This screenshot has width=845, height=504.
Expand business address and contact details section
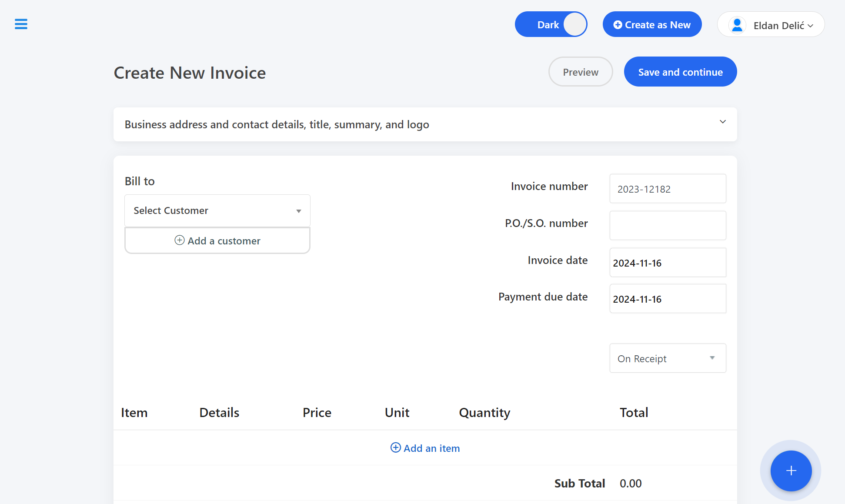coord(425,124)
